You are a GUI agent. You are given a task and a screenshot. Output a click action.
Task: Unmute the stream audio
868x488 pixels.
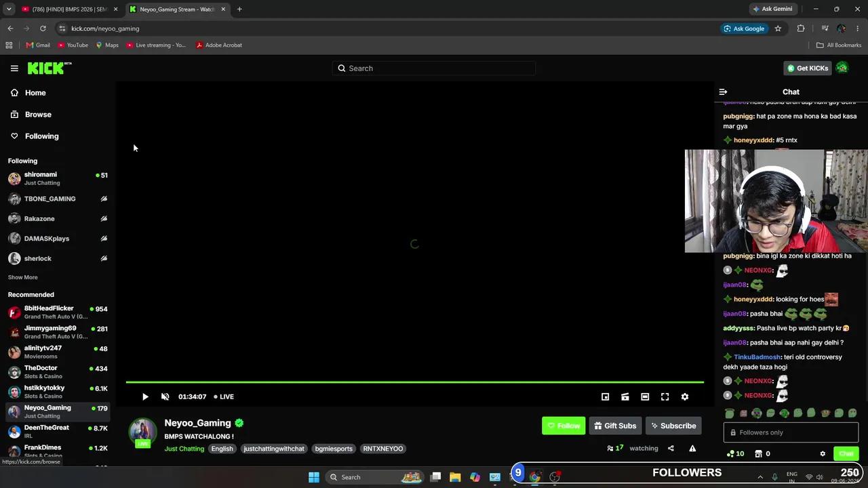[x=165, y=397]
